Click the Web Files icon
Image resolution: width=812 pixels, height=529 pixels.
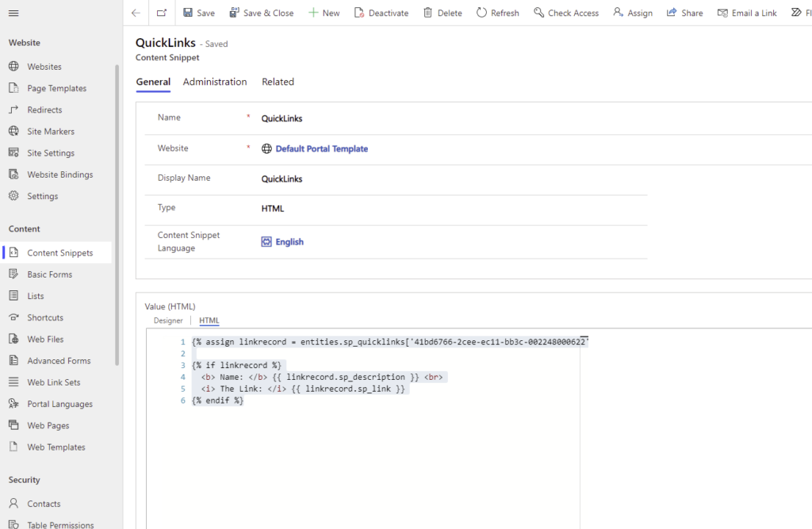[14, 339]
